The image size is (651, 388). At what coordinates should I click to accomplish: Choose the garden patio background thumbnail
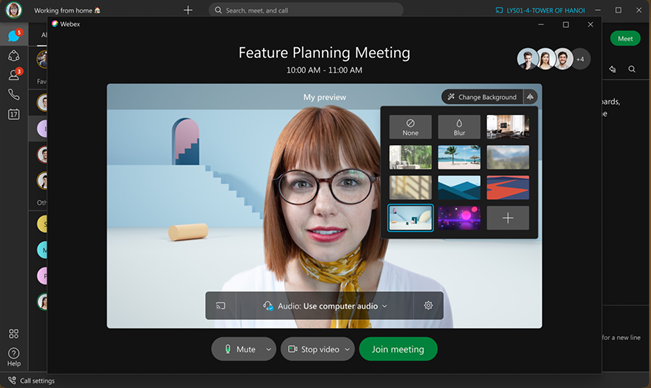410,157
